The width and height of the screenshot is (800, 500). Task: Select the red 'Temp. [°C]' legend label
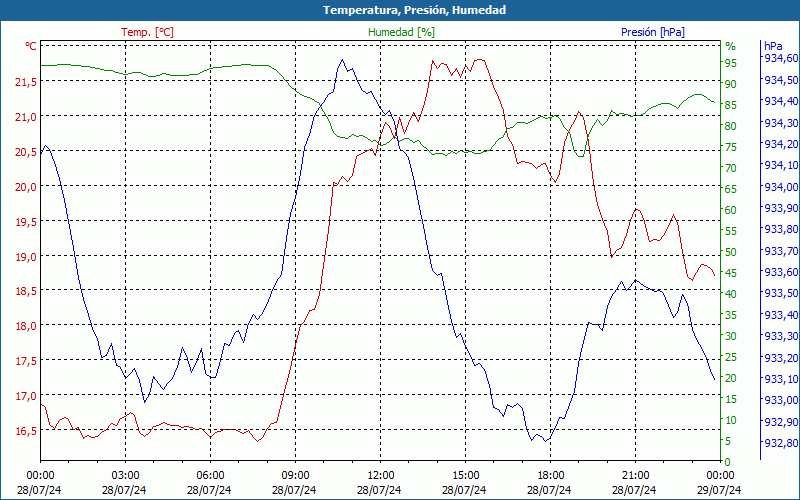click(147, 32)
